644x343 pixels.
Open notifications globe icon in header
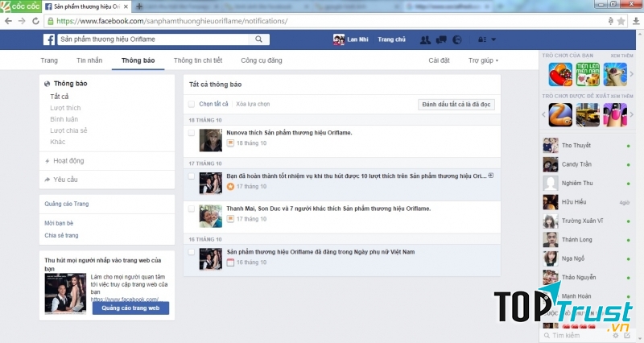pos(456,39)
